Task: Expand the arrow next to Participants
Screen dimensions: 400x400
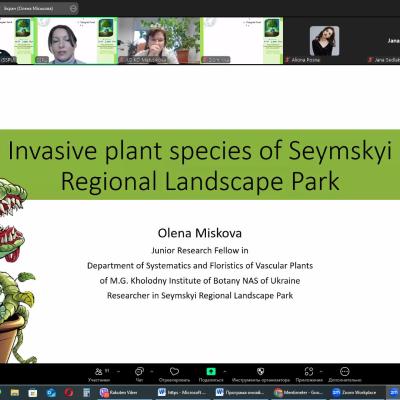Action: pos(118,371)
